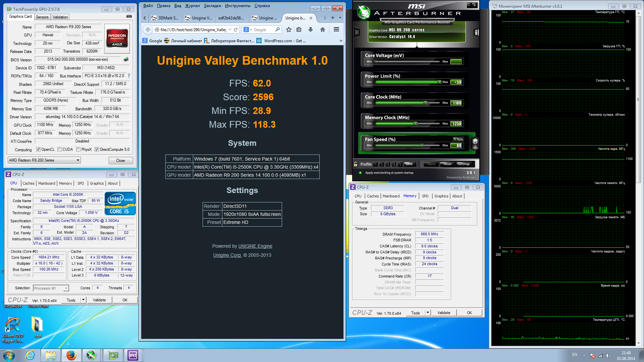Toggle OpenCL checkbox in GPU-Z
The width and height of the screenshot is (644, 362).
pos(38,149)
